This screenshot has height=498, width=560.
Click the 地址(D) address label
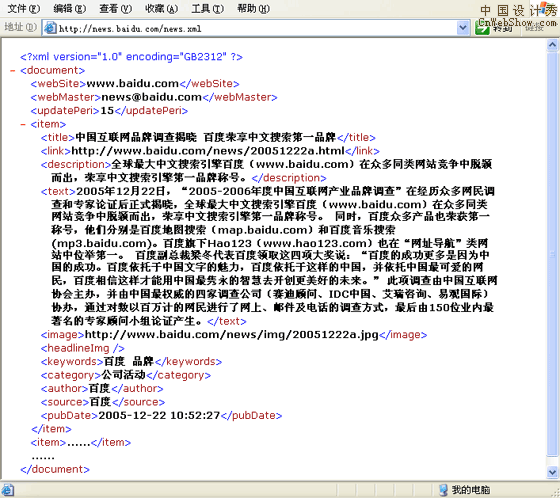(20, 27)
